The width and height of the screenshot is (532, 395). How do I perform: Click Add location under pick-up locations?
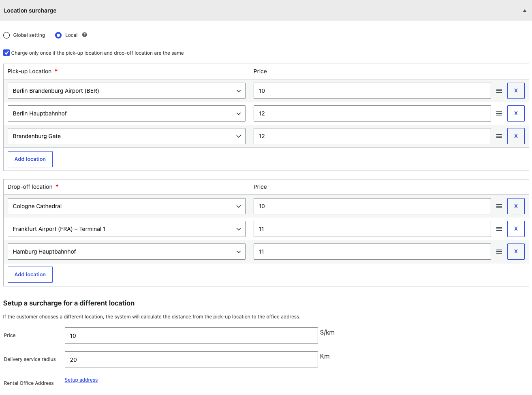30,159
